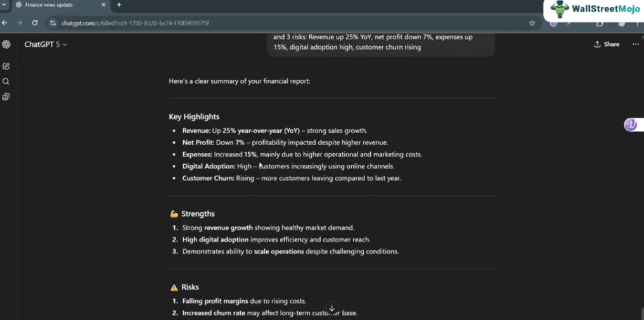Click the purple floating extension icon

[630, 125]
